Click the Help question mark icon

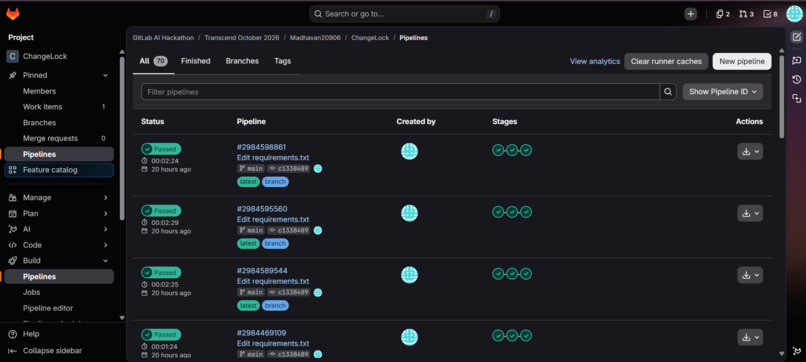pyautogui.click(x=13, y=334)
